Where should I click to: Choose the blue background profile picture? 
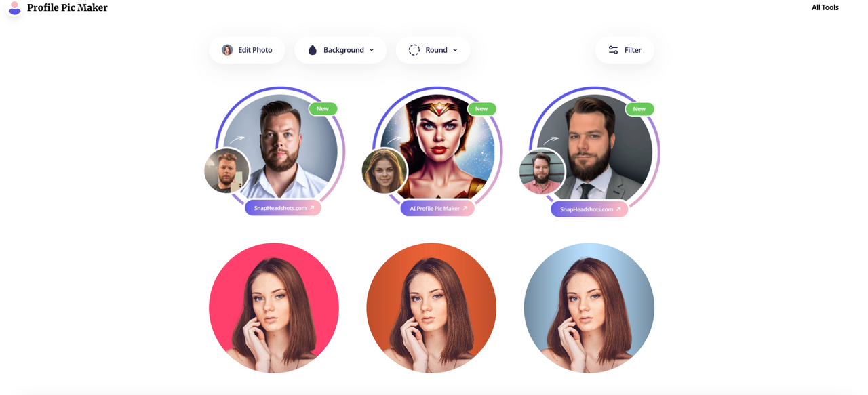589,308
